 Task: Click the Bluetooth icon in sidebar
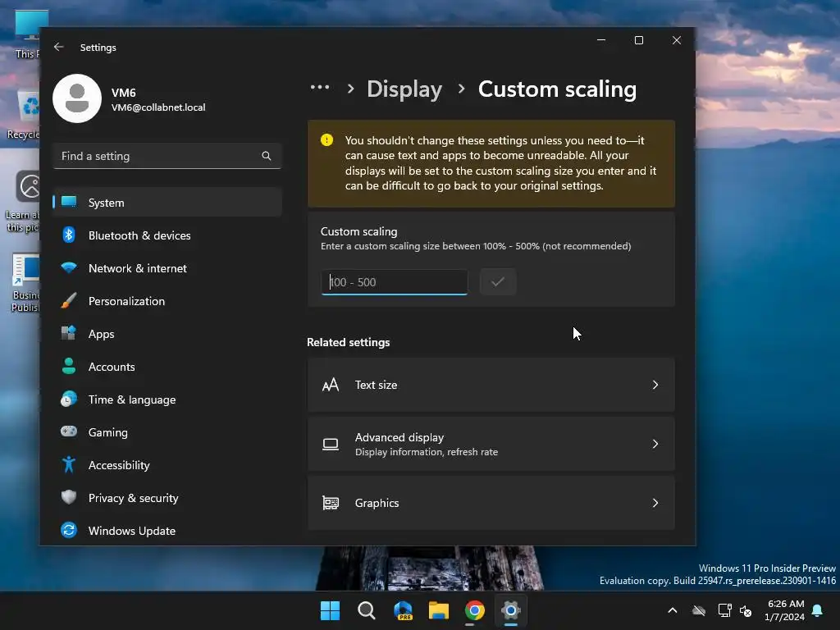pyautogui.click(x=69, y=235)
